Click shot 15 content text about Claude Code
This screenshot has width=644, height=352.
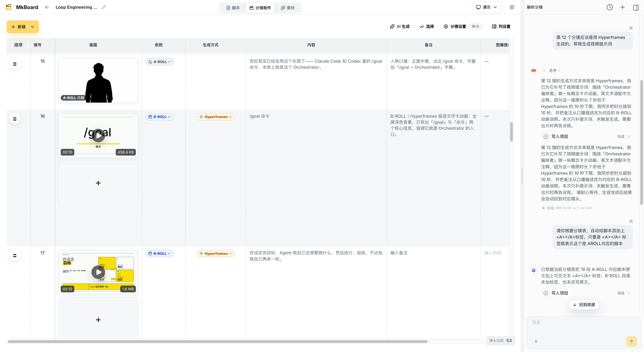click(x=316, y=64)
